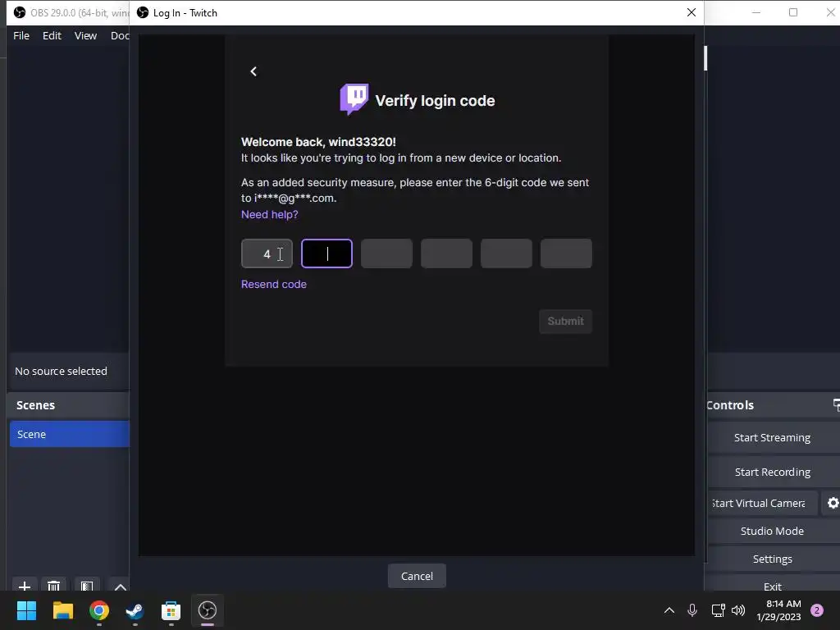Click Resend code link

pyautogui.click(x=274, y=284)
